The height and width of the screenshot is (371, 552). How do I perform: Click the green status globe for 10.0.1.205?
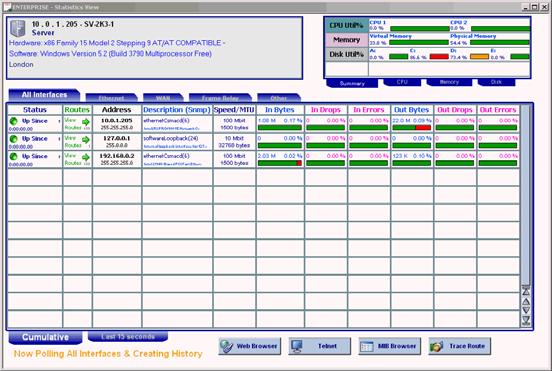[x=13, y=121]
